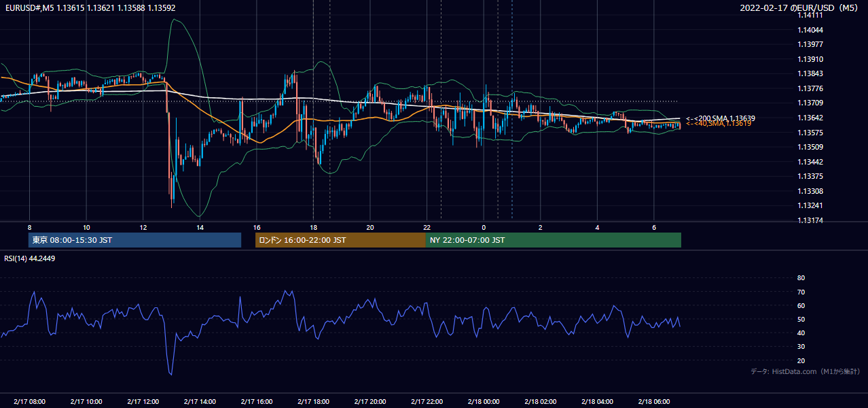868x408 pixels.
Task: Click price axis value 1.13241
Action: [811, 205]
